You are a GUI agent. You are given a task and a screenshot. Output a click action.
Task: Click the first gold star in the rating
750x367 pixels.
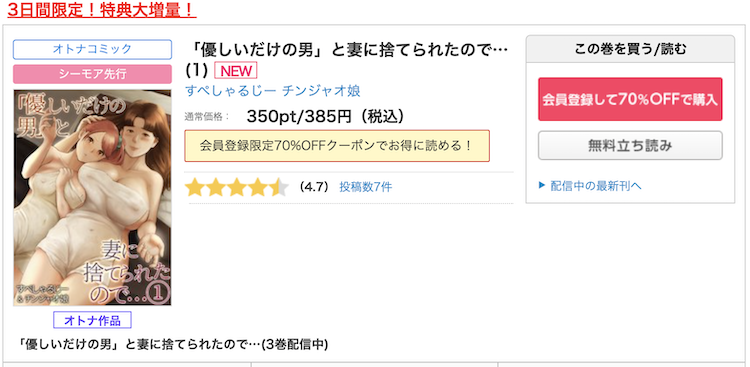point(195,188)
